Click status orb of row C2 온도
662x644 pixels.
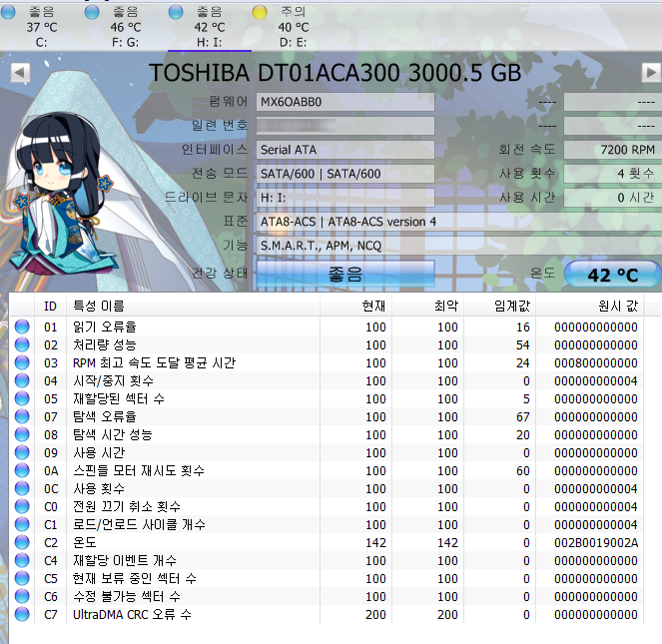(x=22, y=542)
